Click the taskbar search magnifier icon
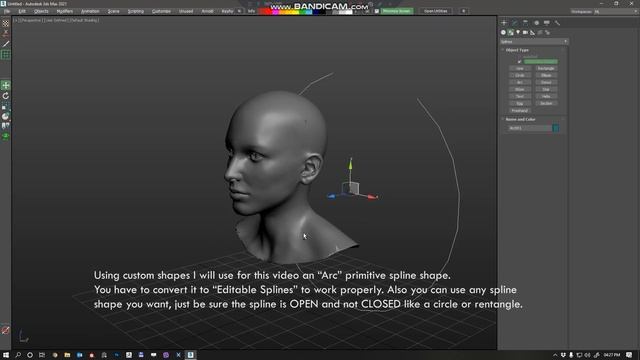 pyautogui.click(x=18, y=355)
